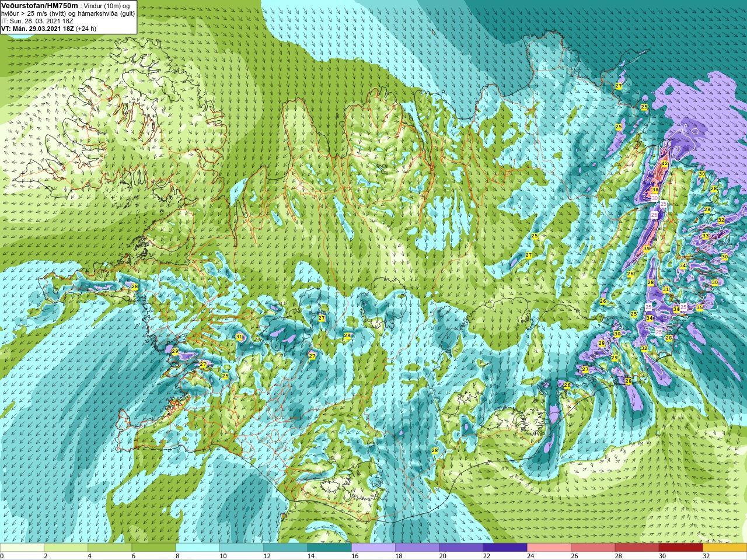Select the valid time 'VT: Mán. 29.03.2021 18Z'
The height and width of the screenshot is (560, 747).
[x=37, y=29]
